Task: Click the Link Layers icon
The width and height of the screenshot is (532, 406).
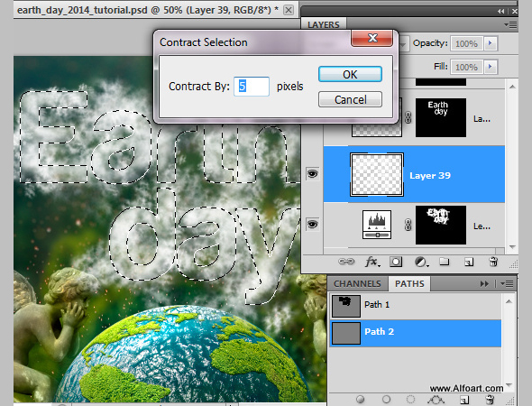Action: (x=346, y=262)
